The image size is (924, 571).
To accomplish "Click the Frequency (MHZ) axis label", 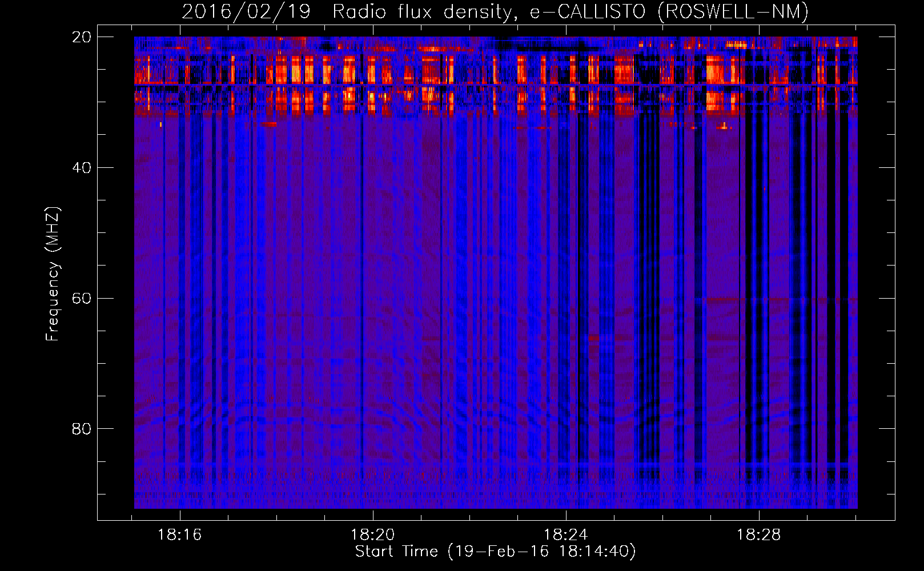I will pyautogui.click(x=53, y=274).
